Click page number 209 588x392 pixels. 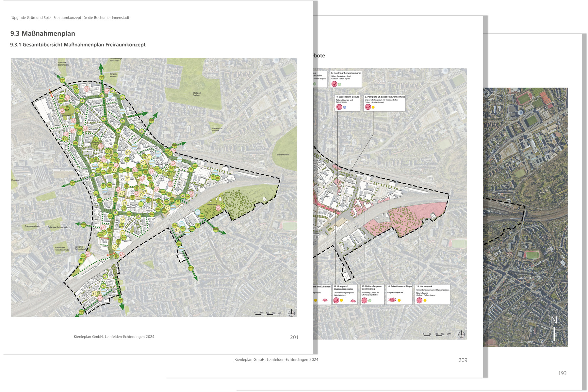463,360
